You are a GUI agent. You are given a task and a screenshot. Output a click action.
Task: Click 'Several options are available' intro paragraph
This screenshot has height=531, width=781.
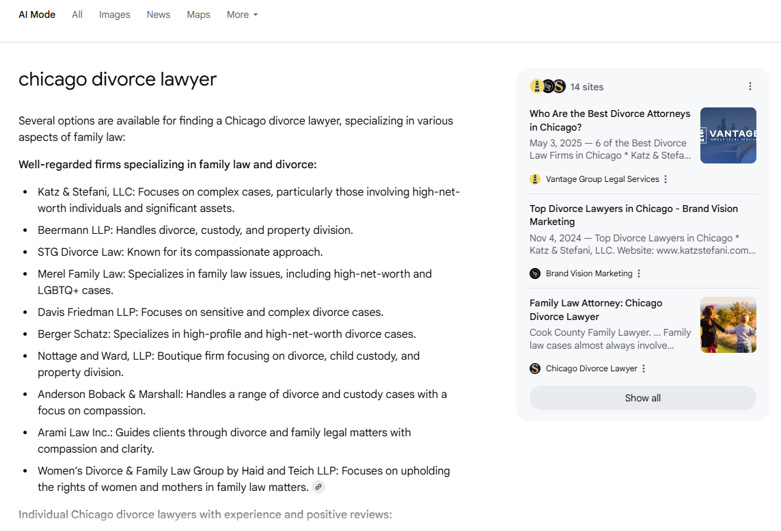pos(236,129)
